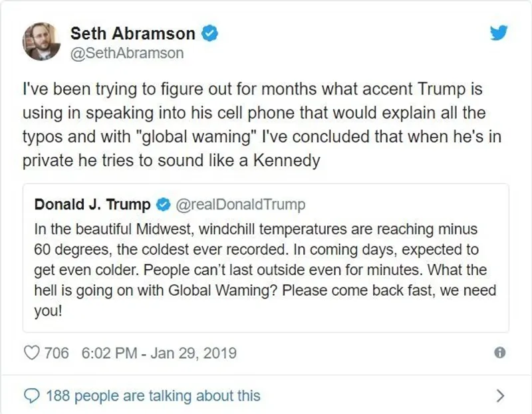Open Seth Abramson's profile picture

coord(41,41)
